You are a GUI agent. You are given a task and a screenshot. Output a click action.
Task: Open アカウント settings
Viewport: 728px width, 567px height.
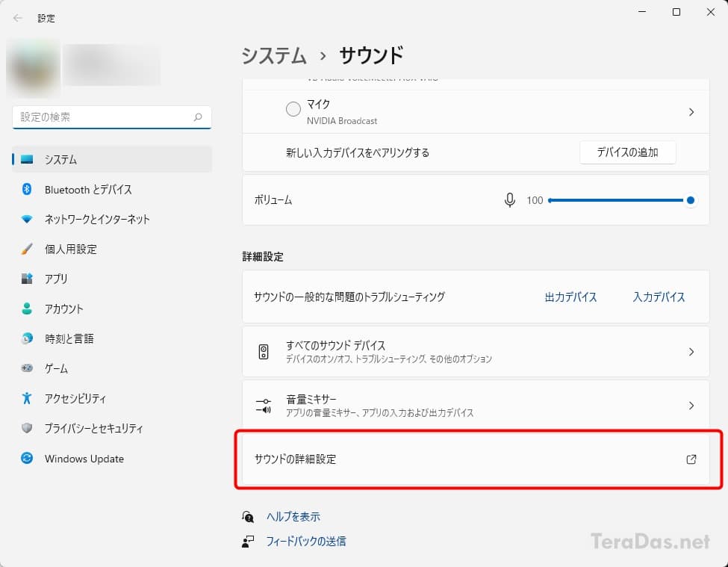pyautogui.click(x=112, y=309)
